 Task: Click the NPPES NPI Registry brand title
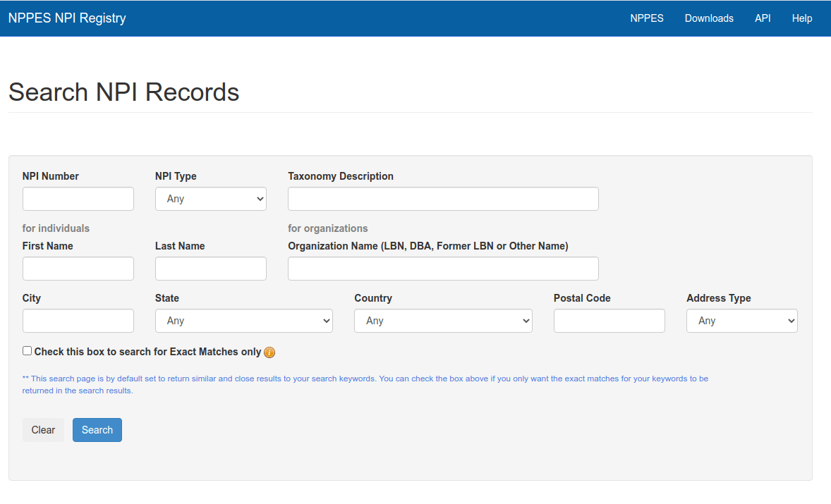(x=67, y=18)
